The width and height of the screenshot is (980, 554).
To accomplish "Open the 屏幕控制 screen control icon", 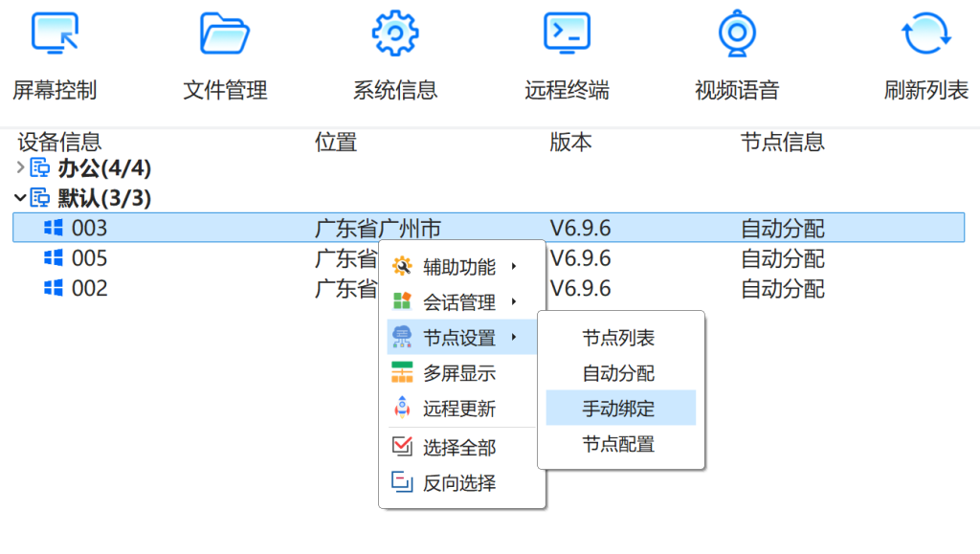I will click(x=55, y=33).
